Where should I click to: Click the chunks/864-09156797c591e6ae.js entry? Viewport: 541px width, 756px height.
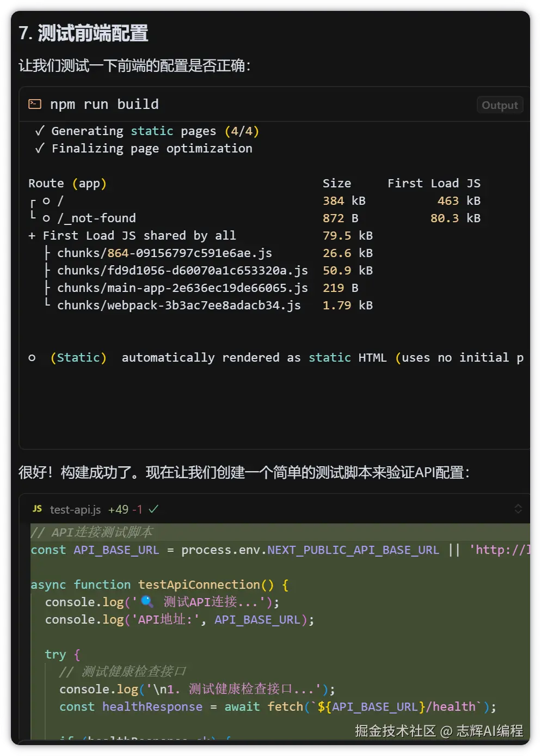click(164, 253)
